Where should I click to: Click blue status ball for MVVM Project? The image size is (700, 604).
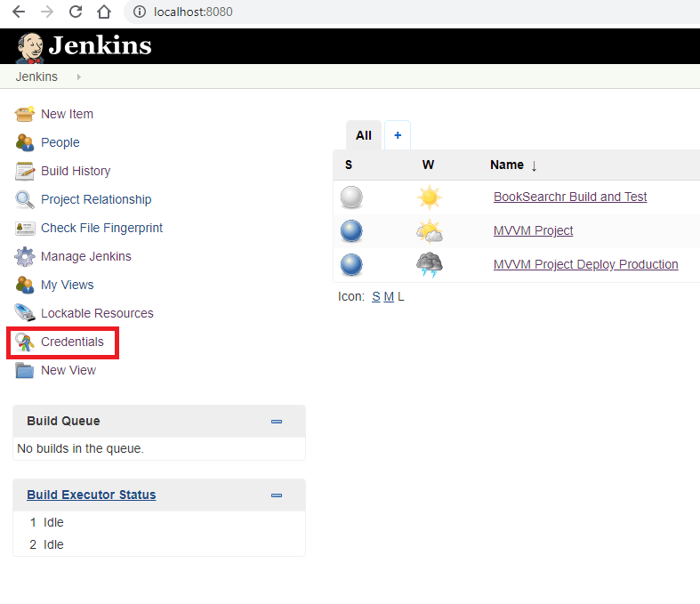point(351,230)
